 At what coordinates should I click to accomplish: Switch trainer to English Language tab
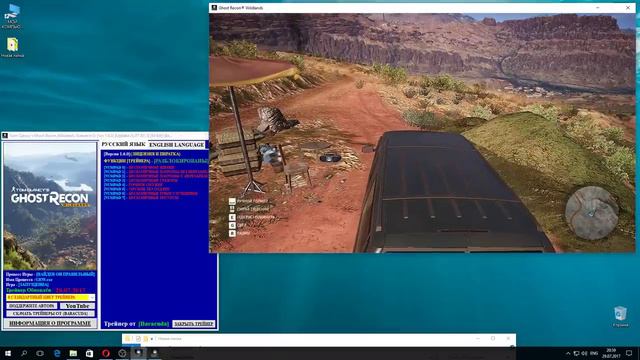176,144
